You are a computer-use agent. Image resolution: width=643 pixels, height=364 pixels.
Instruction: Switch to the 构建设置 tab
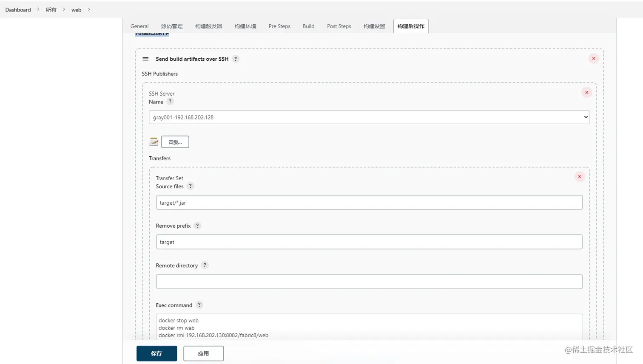click(x=374, y=26)
